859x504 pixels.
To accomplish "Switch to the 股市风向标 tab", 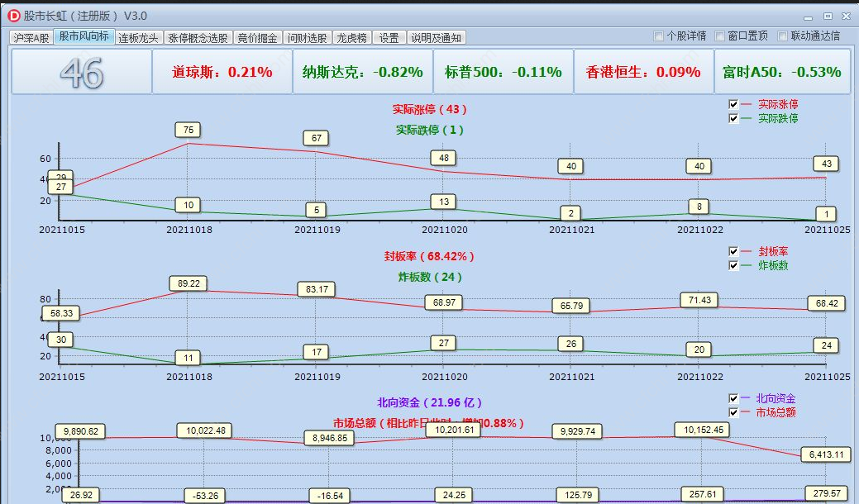I will pyautogui.click(x=84, y=36).
